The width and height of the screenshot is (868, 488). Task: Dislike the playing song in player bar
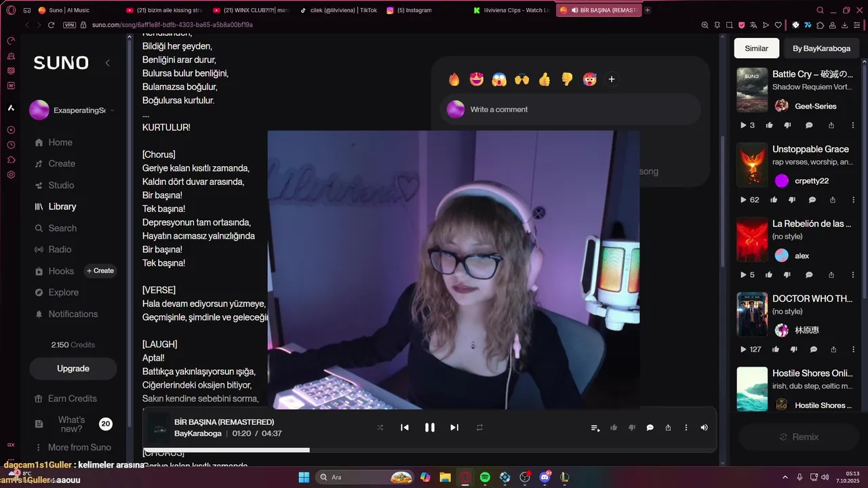(x=632, y=427)
